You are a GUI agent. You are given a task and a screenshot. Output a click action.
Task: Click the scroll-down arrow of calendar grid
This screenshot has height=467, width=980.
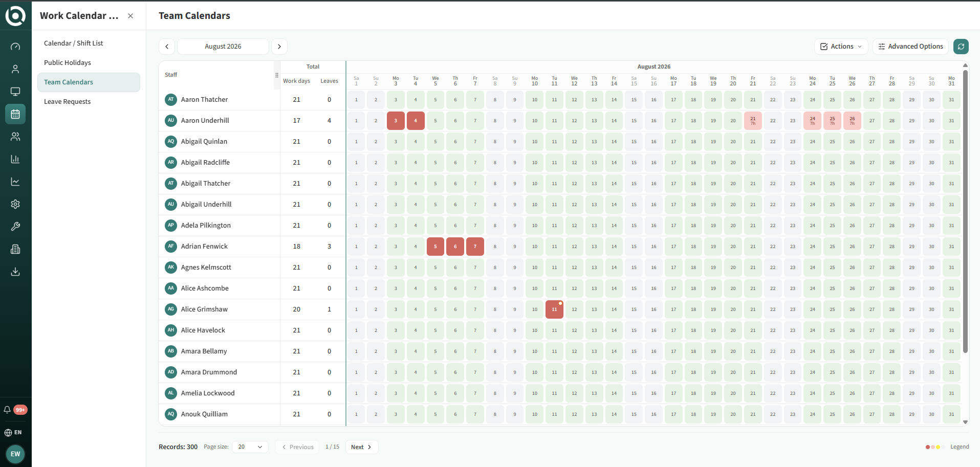[965, 422]
